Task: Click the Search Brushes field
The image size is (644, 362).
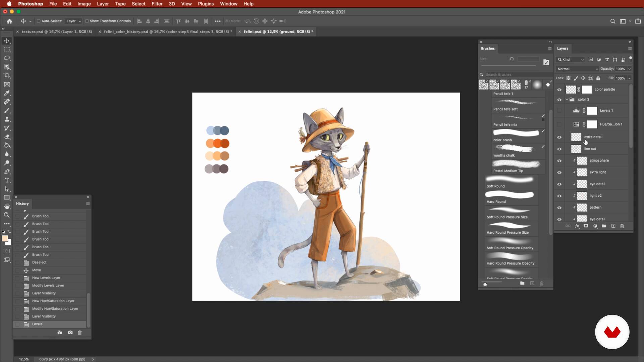Action: (518, 74)
